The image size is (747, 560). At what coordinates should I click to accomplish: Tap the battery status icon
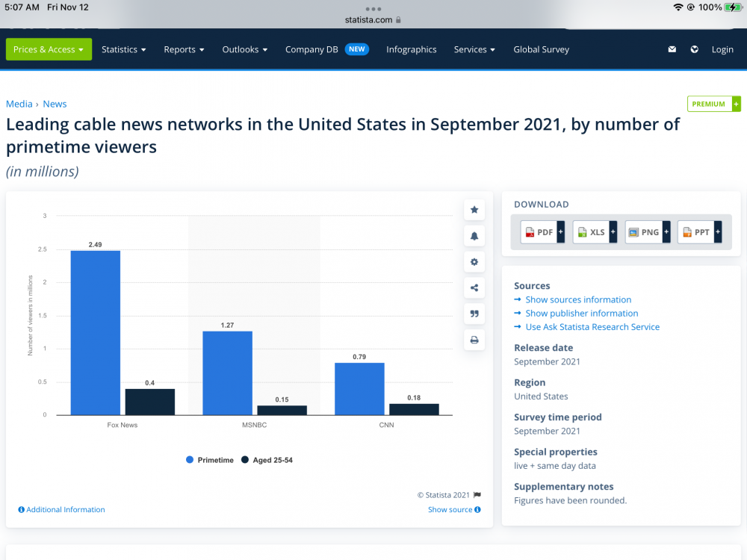coord(733,7)
